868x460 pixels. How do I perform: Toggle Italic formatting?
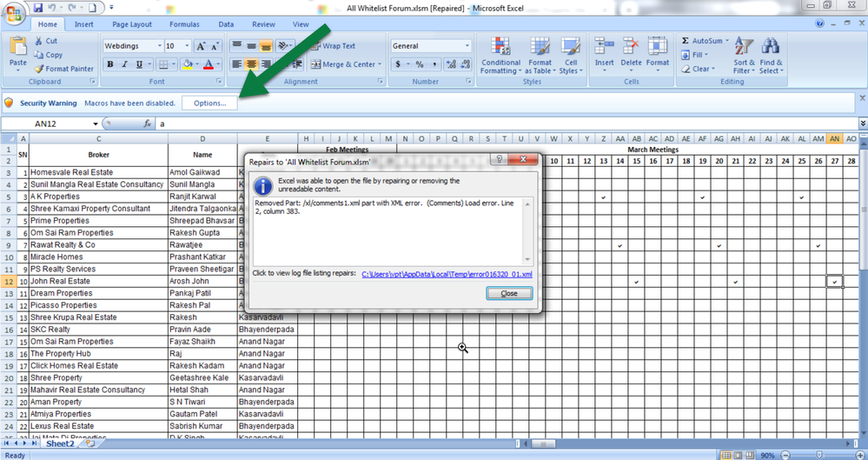tap(124, 64)
